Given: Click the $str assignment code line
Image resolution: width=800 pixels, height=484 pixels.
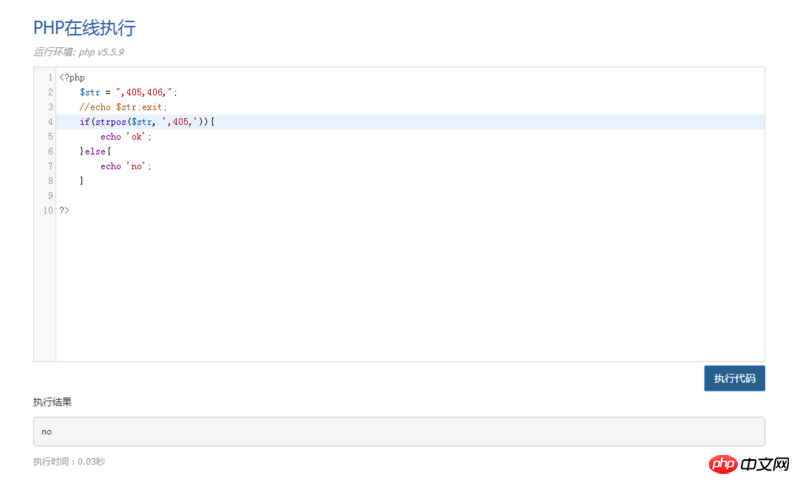Looking at the screenshot, I should pos(128,92).
